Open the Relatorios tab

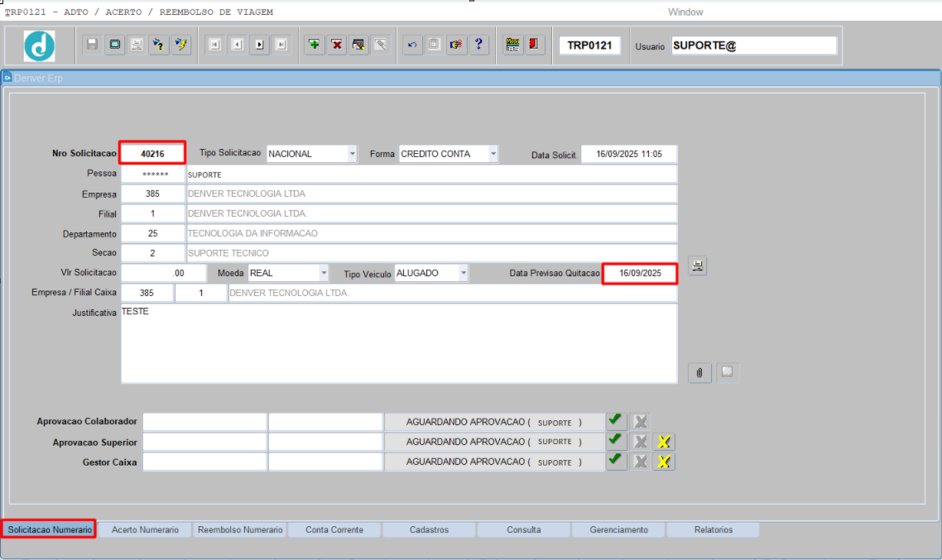[x=713, y=529]
